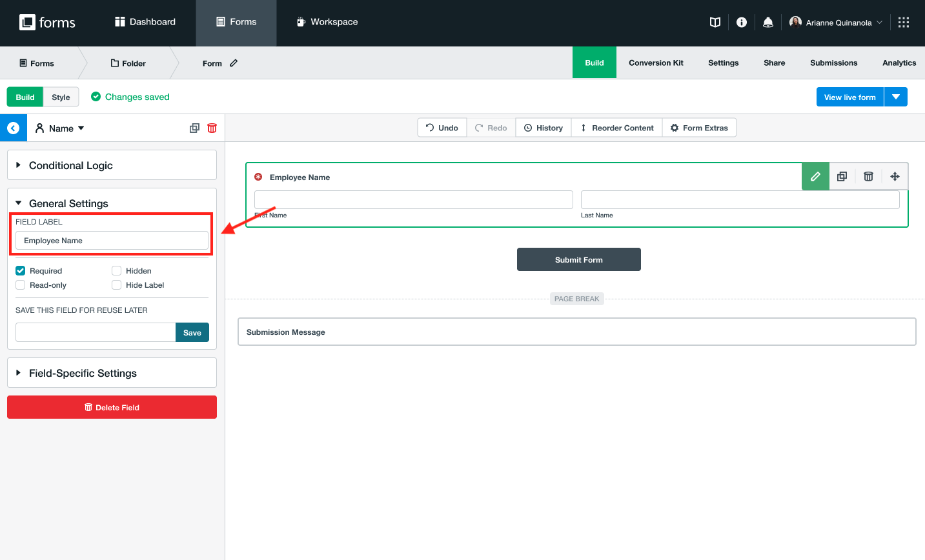Viewport: 925px width, 560px height.
Task: Click the trash icon on the field toolbar
Action: click(x=868, y=177)
